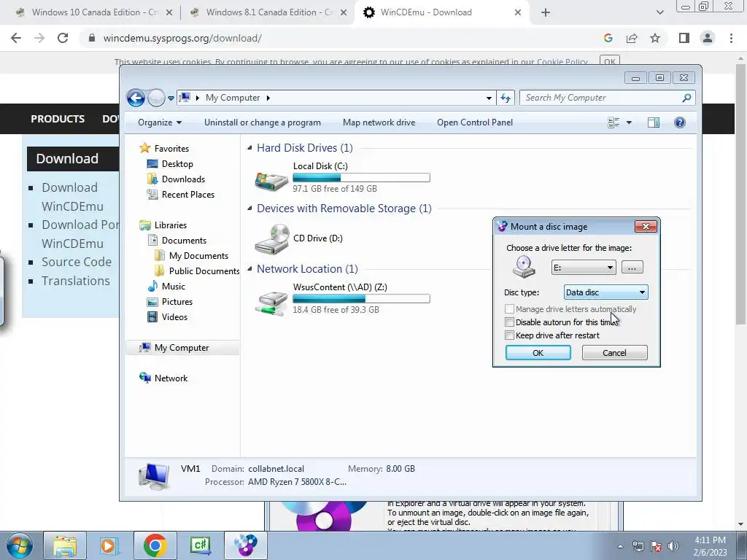747x560 pixels.
Task: Click WinCDEmu icon in the Windows taskbar
Action: pyautogui.click(x=246, y=545)
